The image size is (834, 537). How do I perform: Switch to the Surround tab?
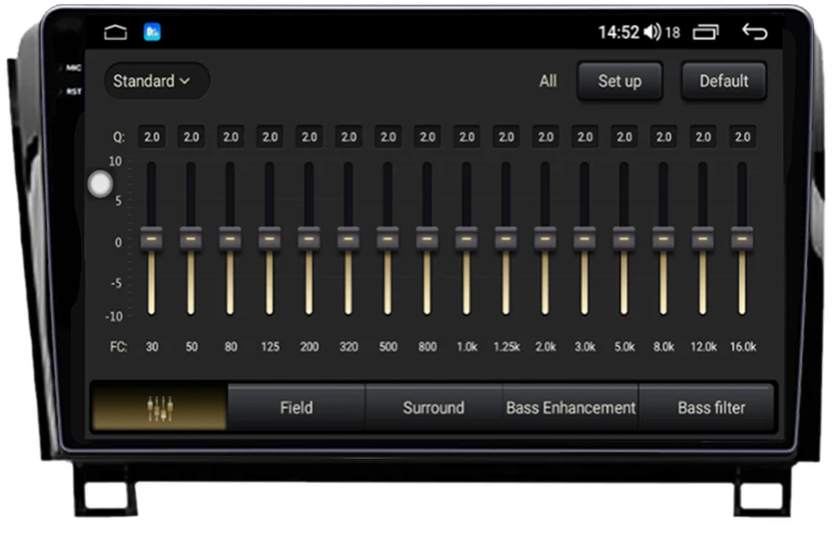pyautogui.click(x=433, y=408)
